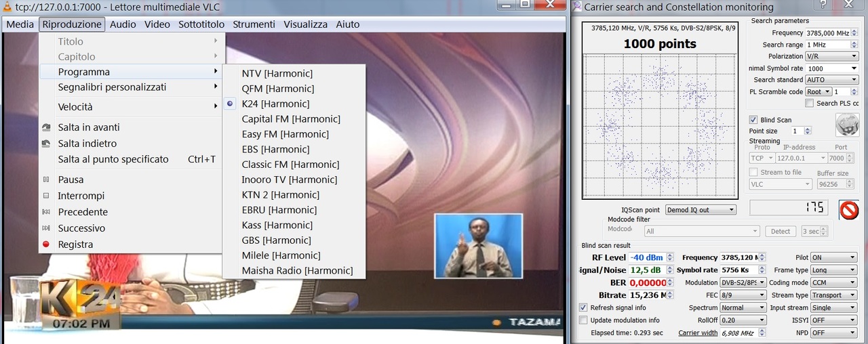Select EBRU [Harmonic] program

pos(294,210)
